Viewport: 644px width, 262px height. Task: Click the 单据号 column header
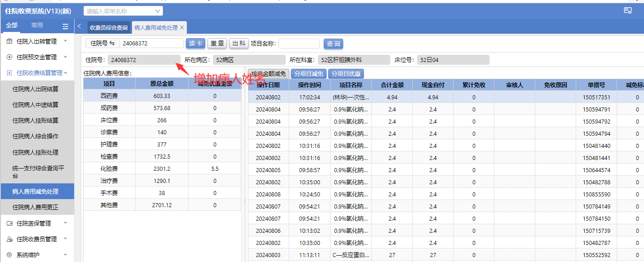click(596, 85)
